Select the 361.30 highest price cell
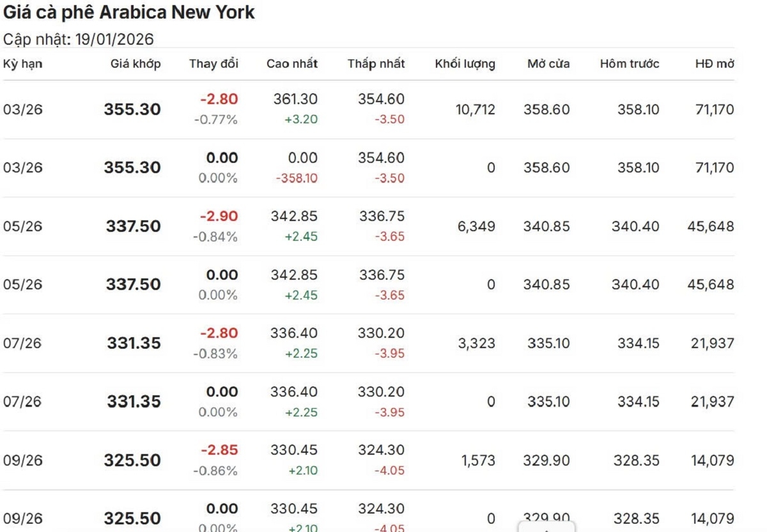Viewport: 767px width, 532px height. tap(295, 99)
